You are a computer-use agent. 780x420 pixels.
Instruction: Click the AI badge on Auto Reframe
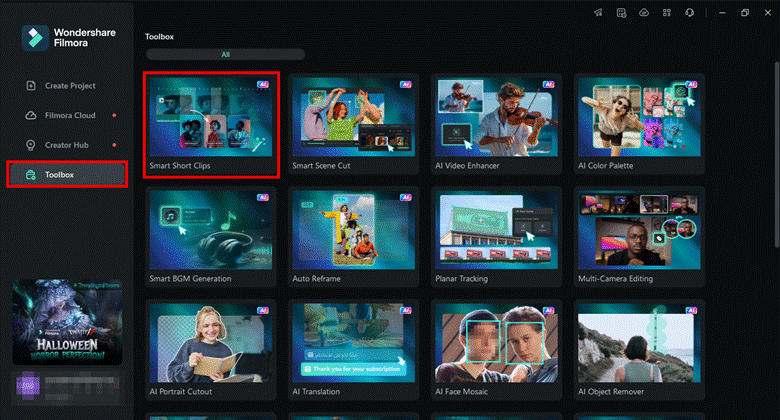coord(405,198)
